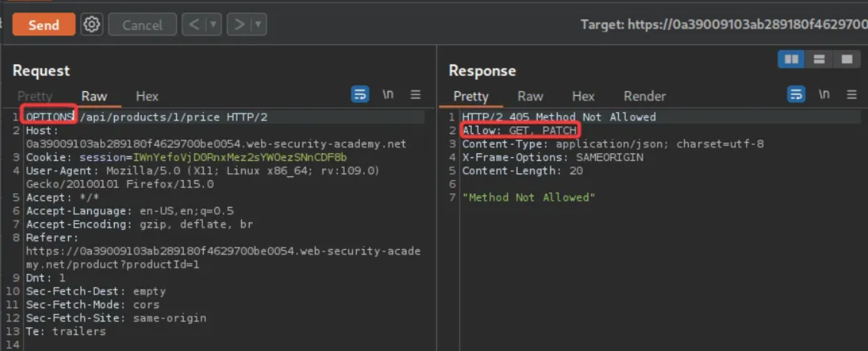Viewport: 868px width, 351px height.
Task: Go back to the previous request in history
Action: coord(195,25)
